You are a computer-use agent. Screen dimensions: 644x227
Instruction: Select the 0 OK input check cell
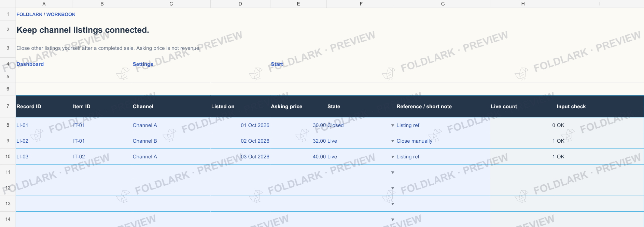600,125
